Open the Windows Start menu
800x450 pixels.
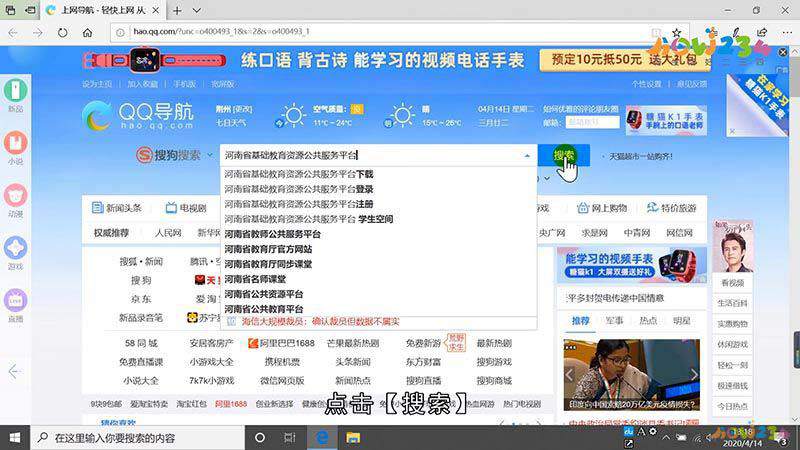15,438
